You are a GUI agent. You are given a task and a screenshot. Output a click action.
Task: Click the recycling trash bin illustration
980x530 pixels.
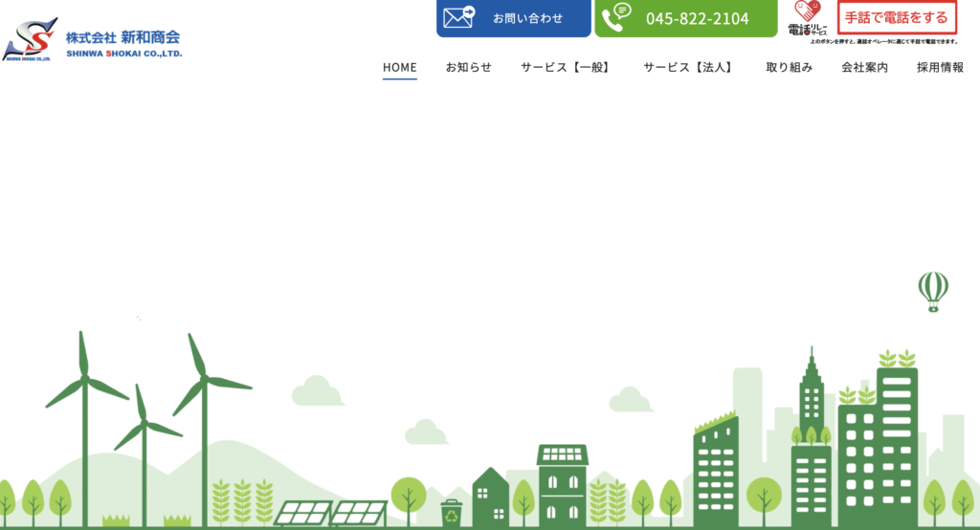[452, 513]
